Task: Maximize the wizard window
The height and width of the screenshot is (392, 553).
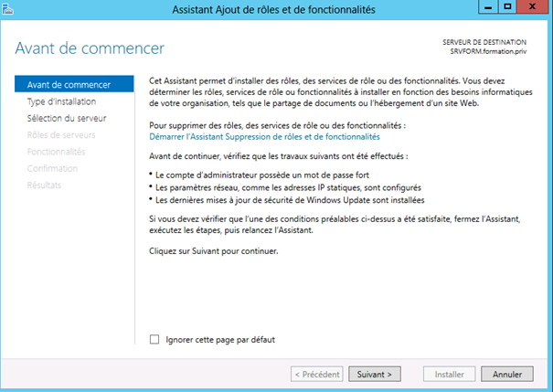Action: (507, 7)
